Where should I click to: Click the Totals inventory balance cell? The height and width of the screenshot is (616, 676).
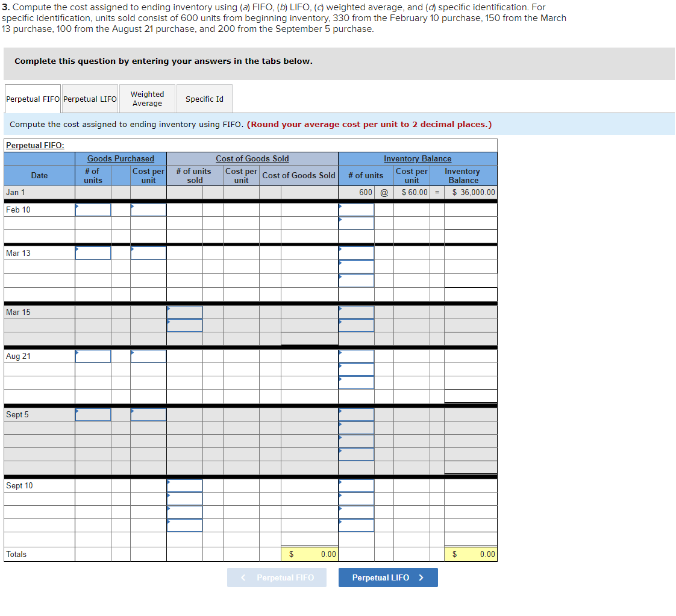[x=471, y=554]
